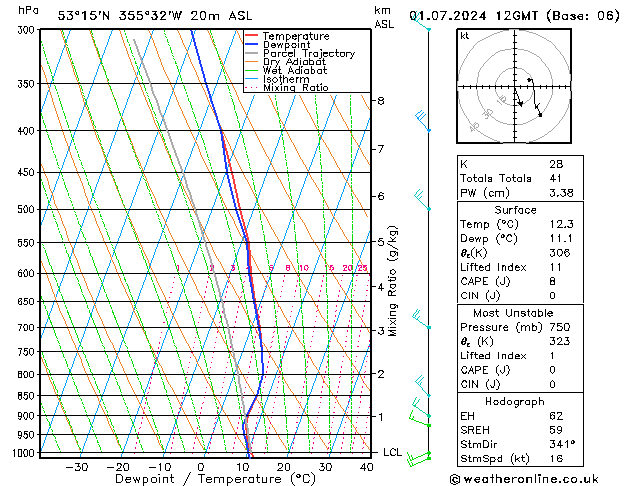Click the gray Parcel Trajectory legend line

[251, 53]
